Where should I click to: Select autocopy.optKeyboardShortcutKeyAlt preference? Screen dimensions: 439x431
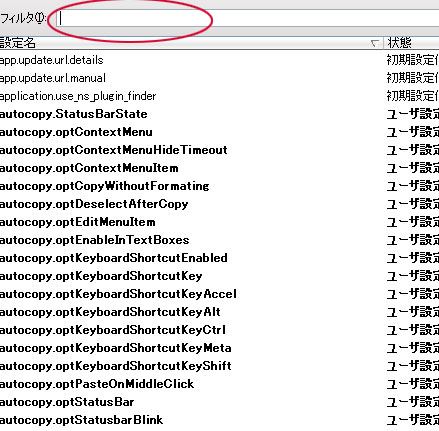[x=110, y=312]
